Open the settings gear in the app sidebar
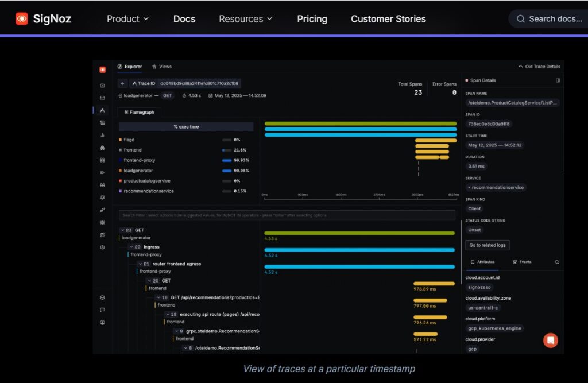 coord(102,247)
